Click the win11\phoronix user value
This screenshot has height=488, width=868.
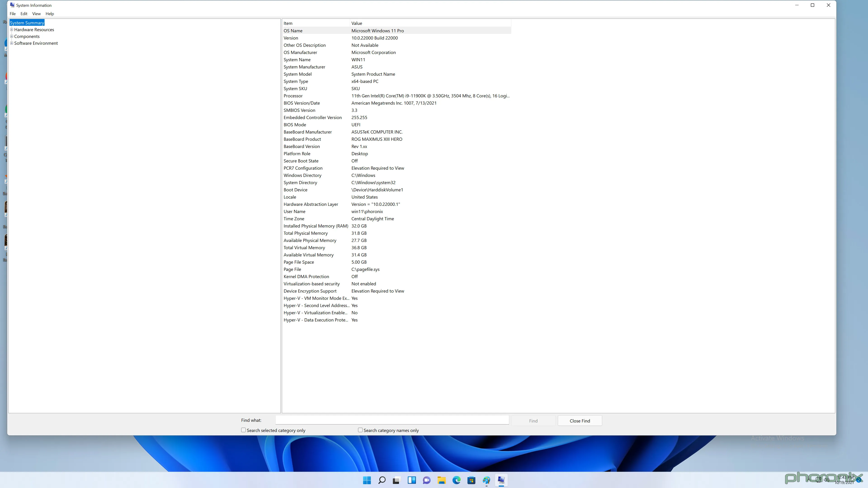click(x=367, y=212)
